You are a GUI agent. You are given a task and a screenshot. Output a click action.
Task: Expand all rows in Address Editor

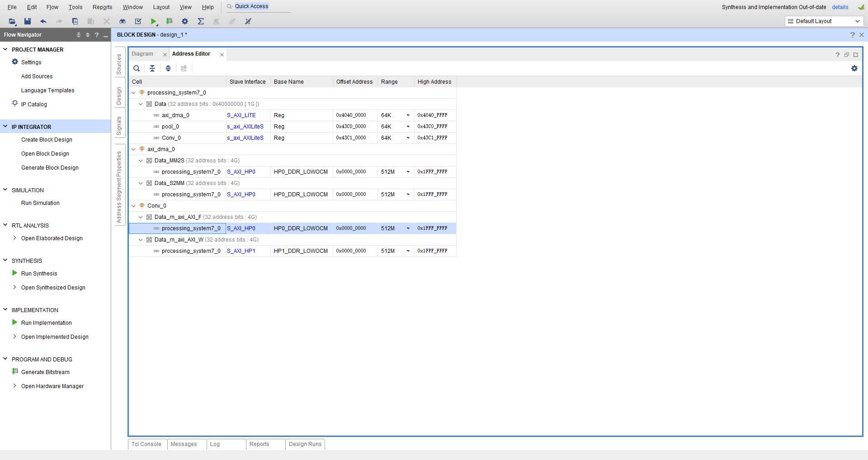[x=168, y=68]
